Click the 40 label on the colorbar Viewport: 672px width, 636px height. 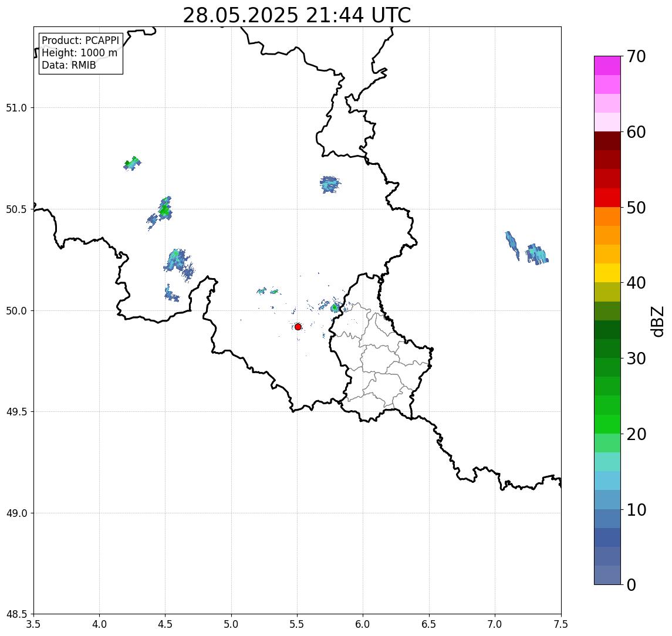[636, 283]
